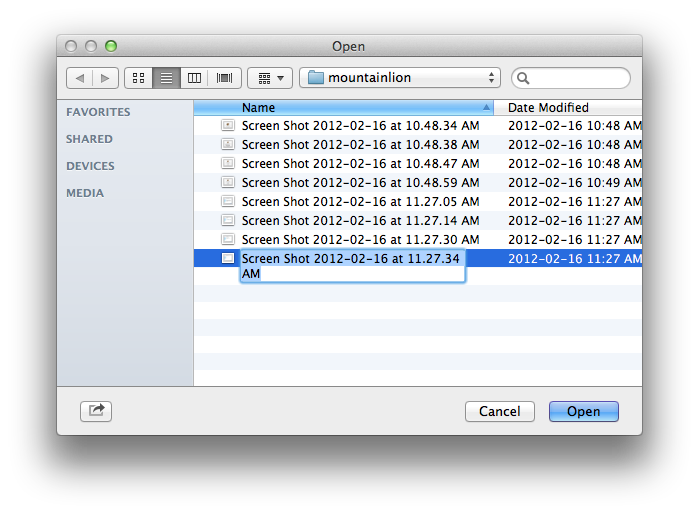Click the Open button

point(584,411)
